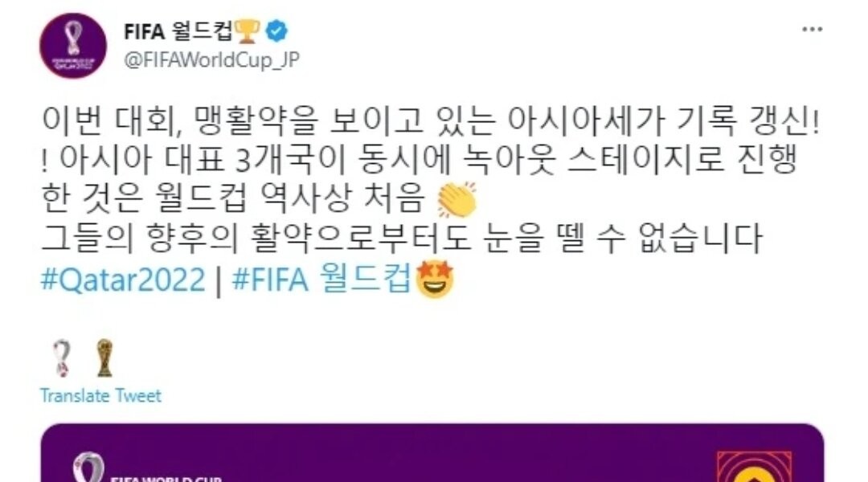Open the @FIFAWorldCup_JP handle link
Screen dimensions: 868x482
(x=212, y=59)
